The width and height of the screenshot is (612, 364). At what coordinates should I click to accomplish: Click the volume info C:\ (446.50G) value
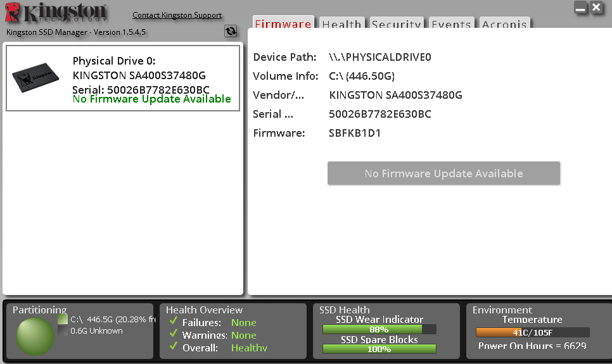point(362,76)
